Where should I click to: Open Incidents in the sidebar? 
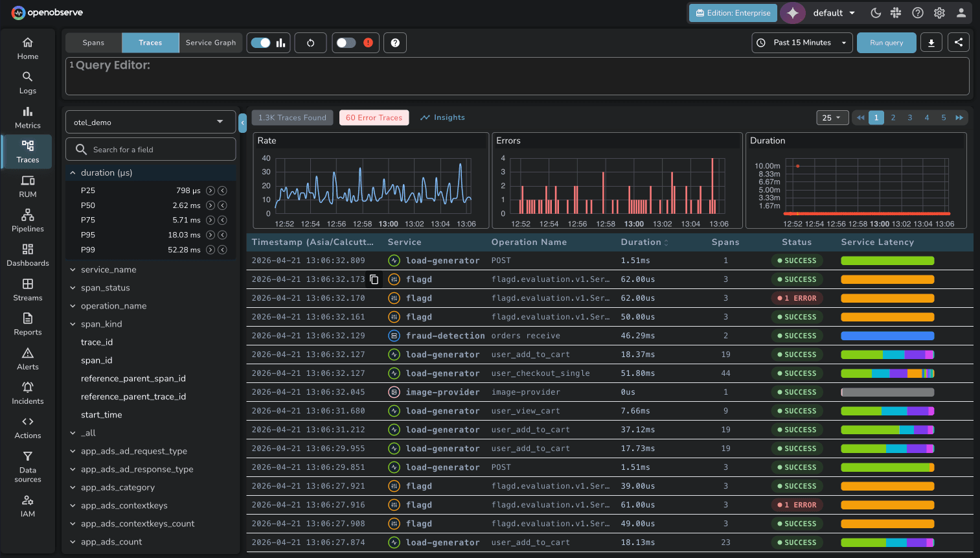27,393
